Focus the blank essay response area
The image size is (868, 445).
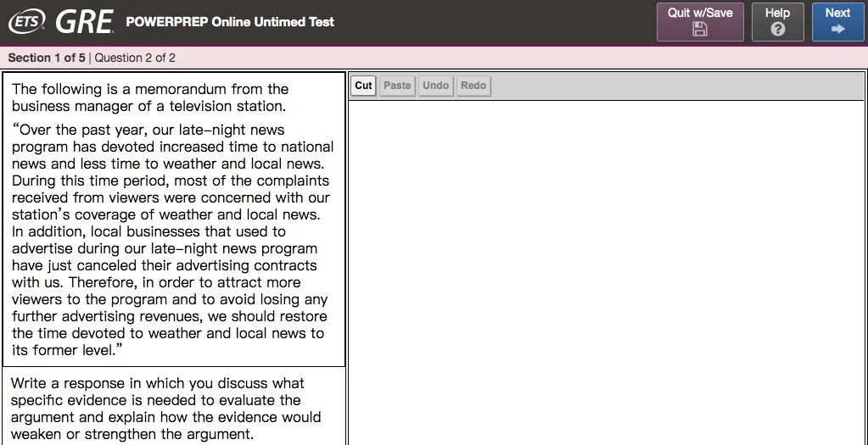point(606,271)
